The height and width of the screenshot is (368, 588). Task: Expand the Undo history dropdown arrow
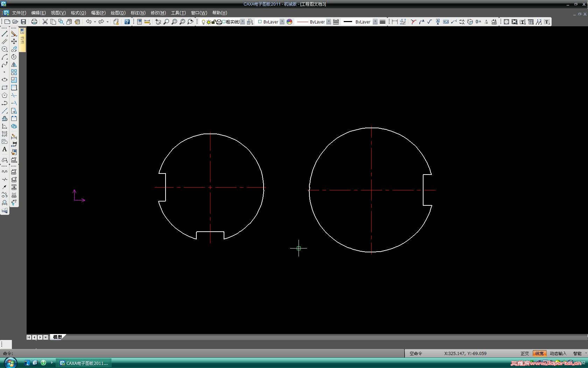coord(95,22)
